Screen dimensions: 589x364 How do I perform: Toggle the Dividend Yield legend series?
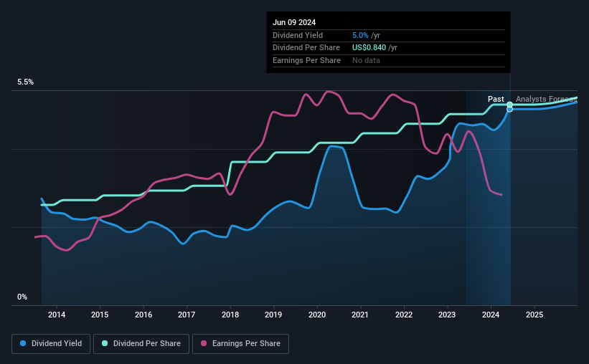(51, 344)
